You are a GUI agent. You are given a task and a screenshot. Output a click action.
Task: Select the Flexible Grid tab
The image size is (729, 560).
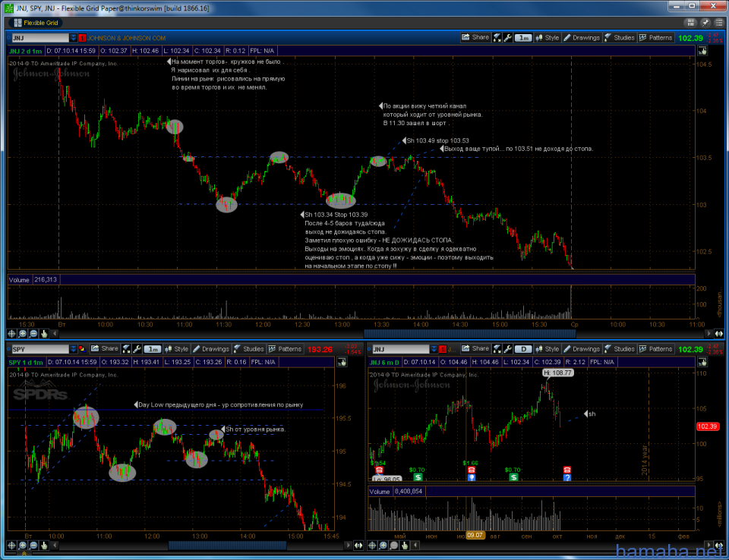click(36, 23)
